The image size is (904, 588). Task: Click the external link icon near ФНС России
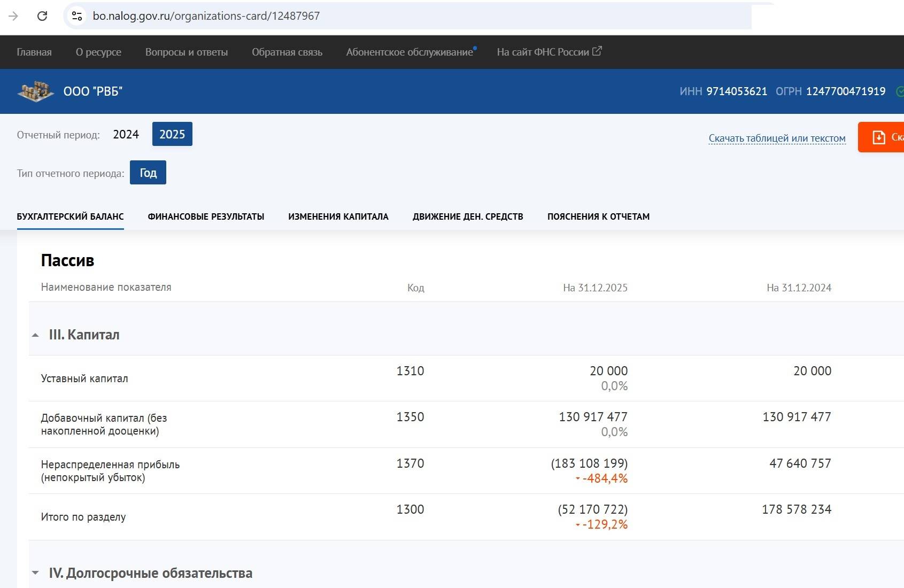[x=597, y=51]
